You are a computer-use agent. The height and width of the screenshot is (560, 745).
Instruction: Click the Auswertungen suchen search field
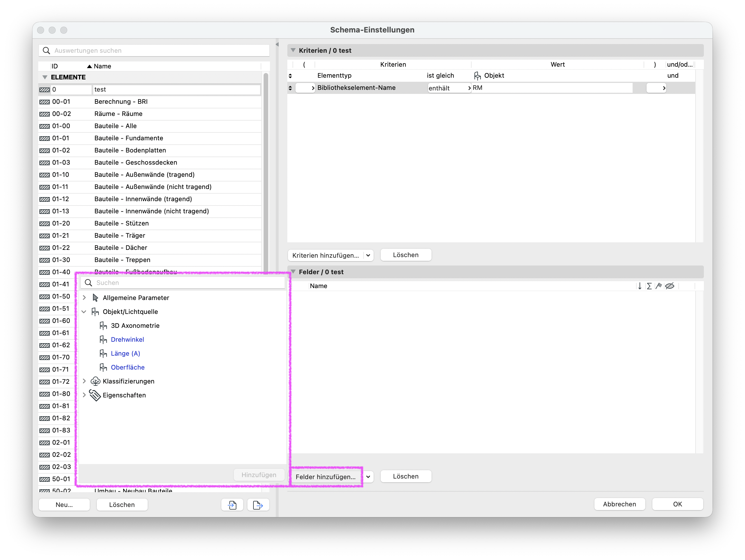[x=154, y=50]
